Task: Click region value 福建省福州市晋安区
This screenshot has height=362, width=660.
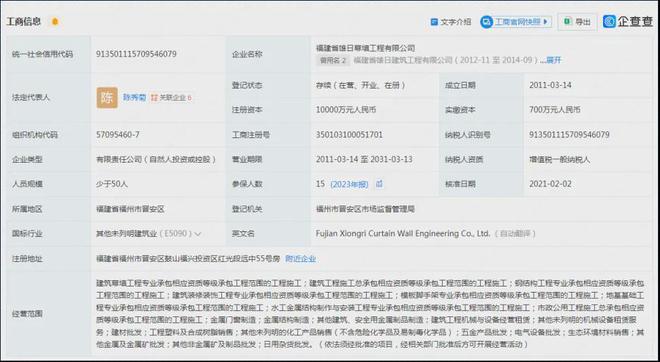Action: point(130,209)
